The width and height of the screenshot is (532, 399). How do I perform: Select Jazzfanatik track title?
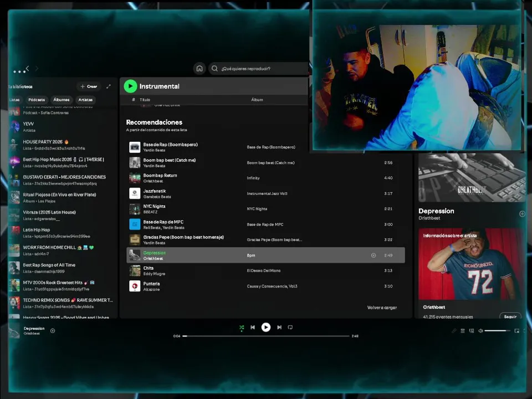155,191
